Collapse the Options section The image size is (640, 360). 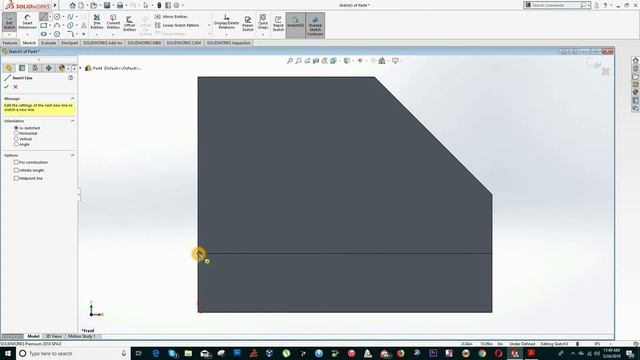point(73,155)
